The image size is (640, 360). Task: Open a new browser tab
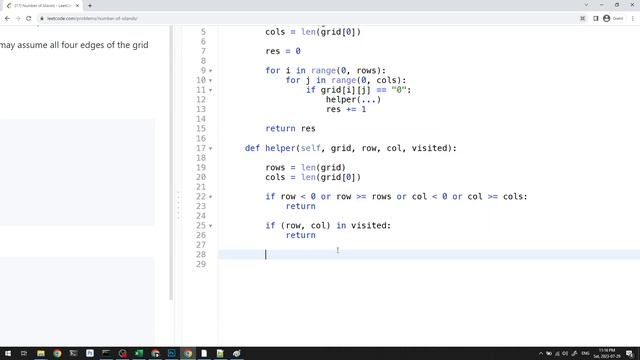pos(90,6)
